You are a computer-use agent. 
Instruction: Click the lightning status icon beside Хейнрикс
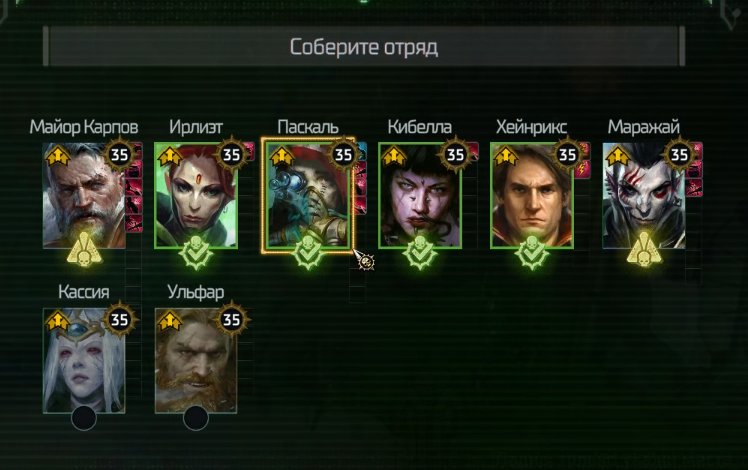tap(582, 169)
